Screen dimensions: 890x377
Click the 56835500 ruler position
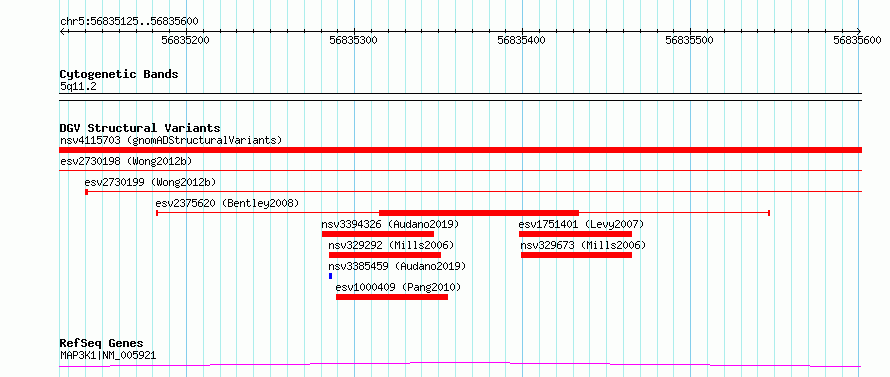pyautogui.click(x=690, y=40)
